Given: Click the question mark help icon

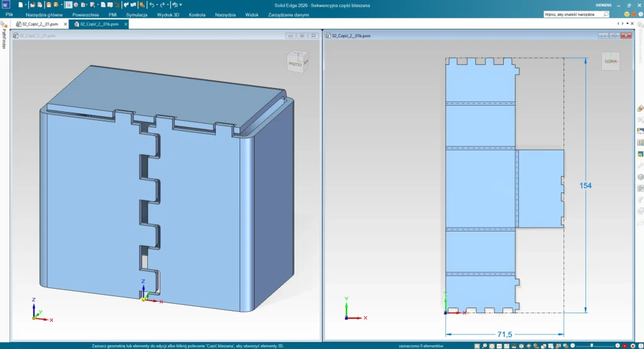Looking at the screenshot, I should (640, 14).
